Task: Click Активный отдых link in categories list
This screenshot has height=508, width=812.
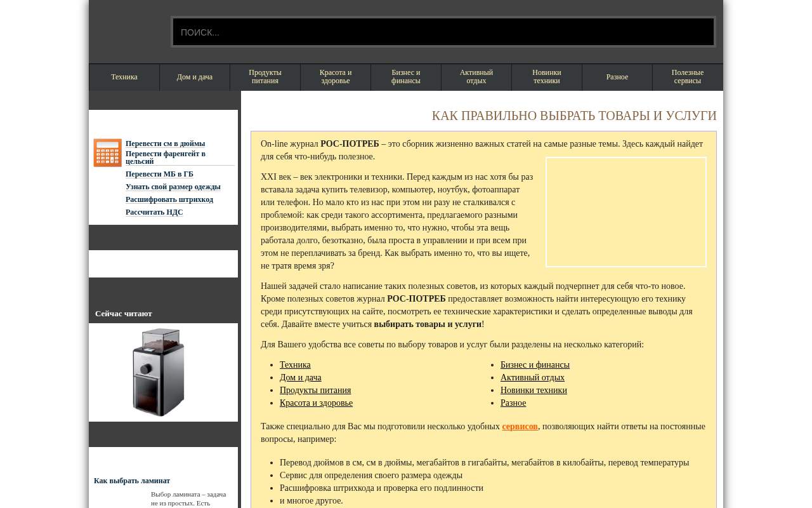Action: click(x=532, y=377)
